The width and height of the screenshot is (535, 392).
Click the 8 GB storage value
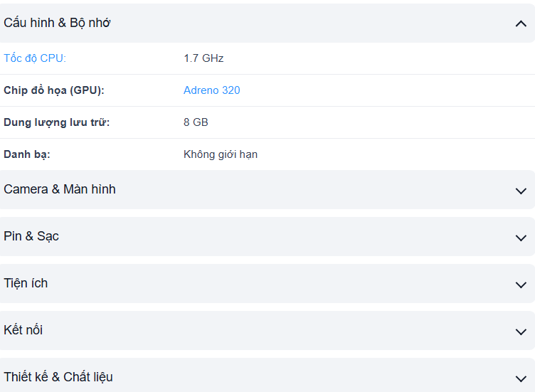tap(196, 122)
